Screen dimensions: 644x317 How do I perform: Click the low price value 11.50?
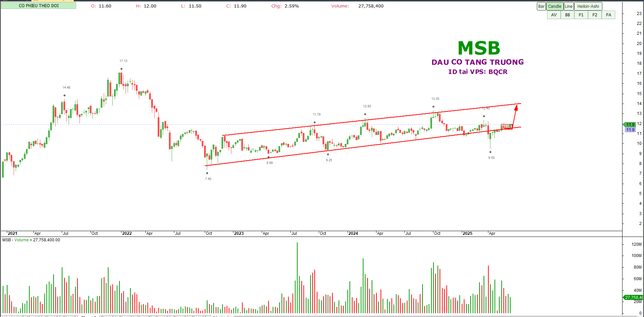pos(195,6)
